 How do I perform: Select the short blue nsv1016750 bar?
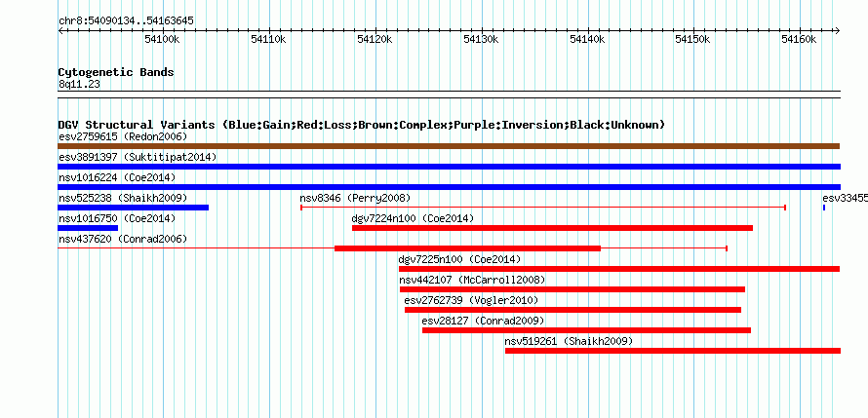click(x=88, y=228)
